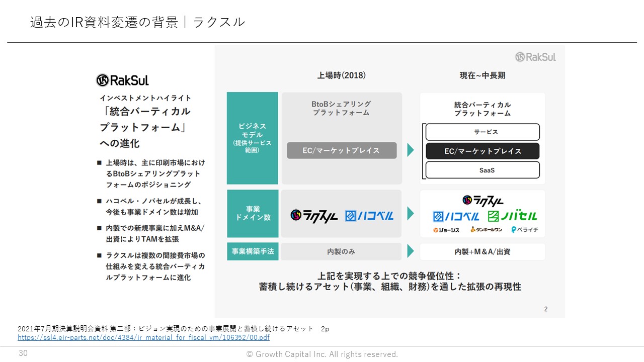The image size is (644, 362).
Task: Open the ssl4.eir-parts.net PDF source link
Action: point(143,338)
